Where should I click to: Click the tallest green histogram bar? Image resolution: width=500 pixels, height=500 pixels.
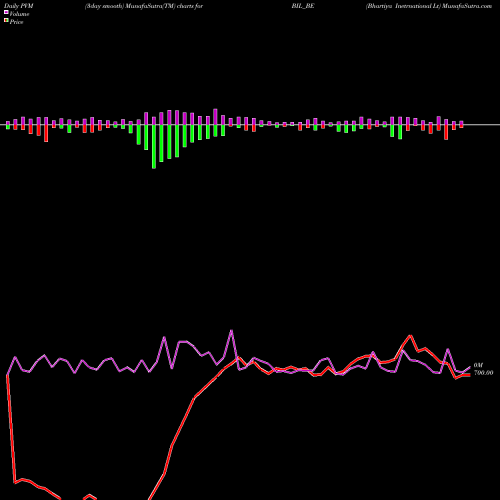tap(154, 147)
